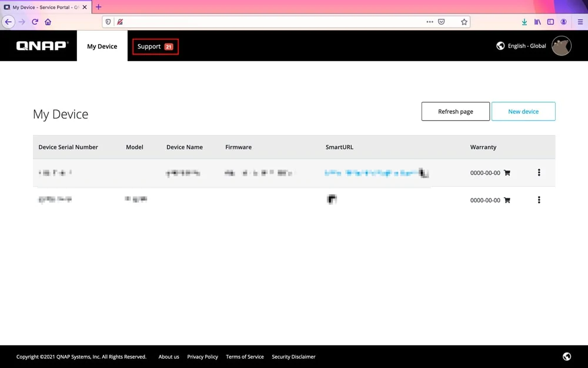The image size is (588, 368).
Task: Click the My Device page heading
Action: tap(61, 114)
